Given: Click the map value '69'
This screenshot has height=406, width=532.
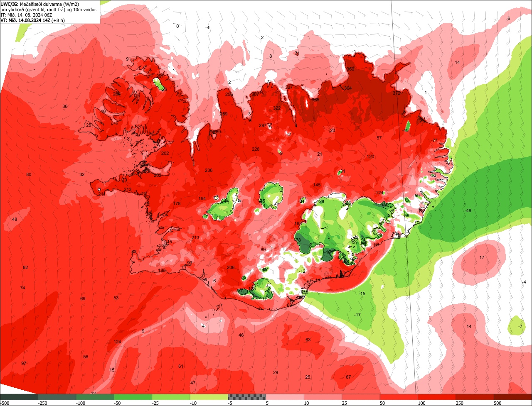Looking at the screenshot, I should (83, 299).
